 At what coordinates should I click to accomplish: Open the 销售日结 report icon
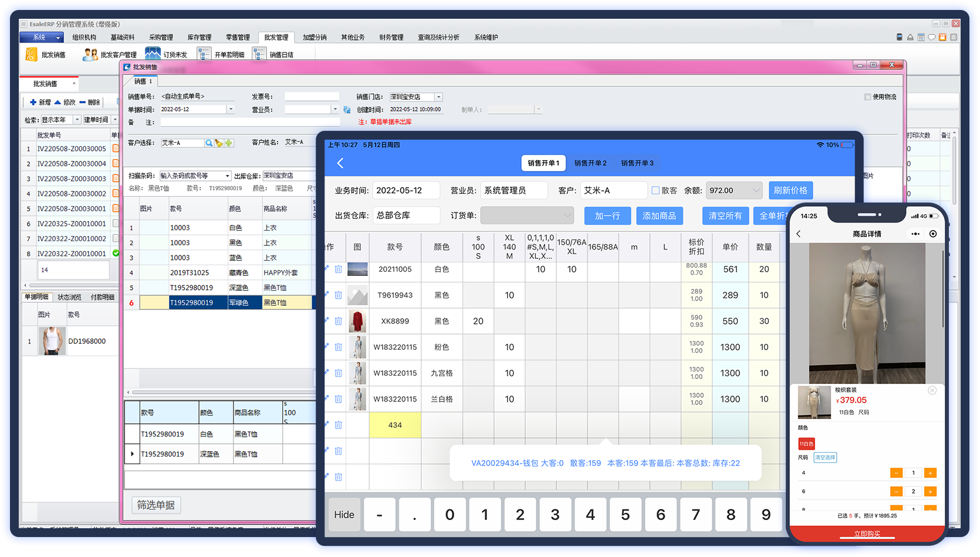[259, 54]
